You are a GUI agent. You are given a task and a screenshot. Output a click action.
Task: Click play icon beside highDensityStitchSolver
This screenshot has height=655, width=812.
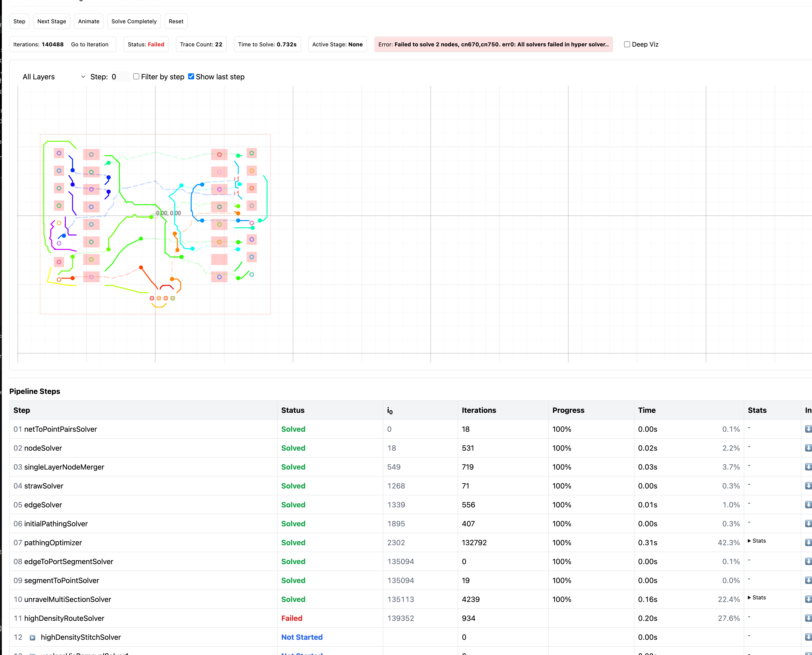(33, 638)
